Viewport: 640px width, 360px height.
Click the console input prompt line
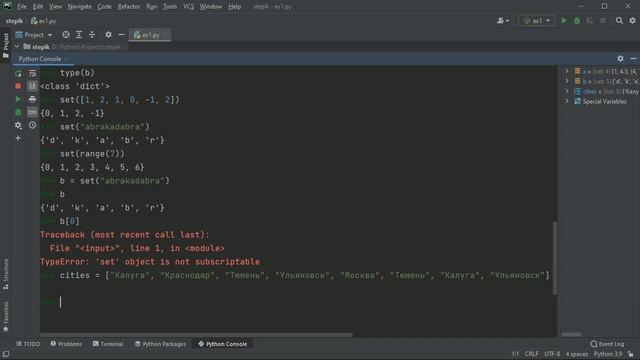point(298,302)
